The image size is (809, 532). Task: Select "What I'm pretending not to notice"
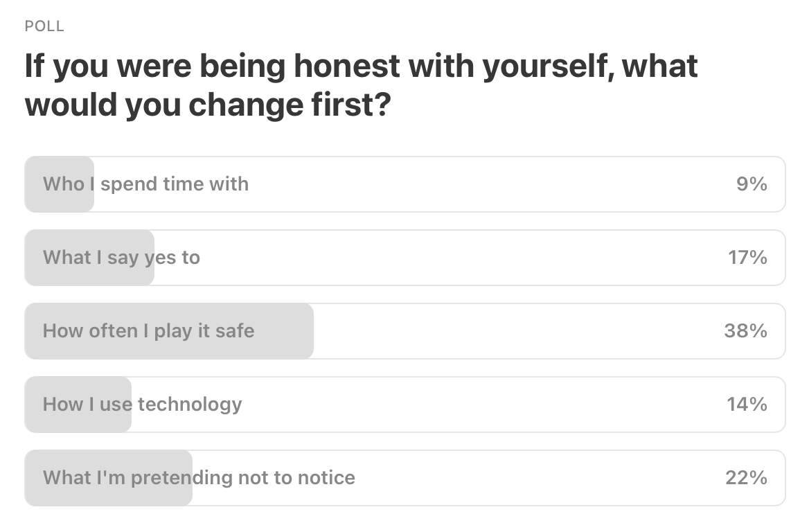coord(405,478)
